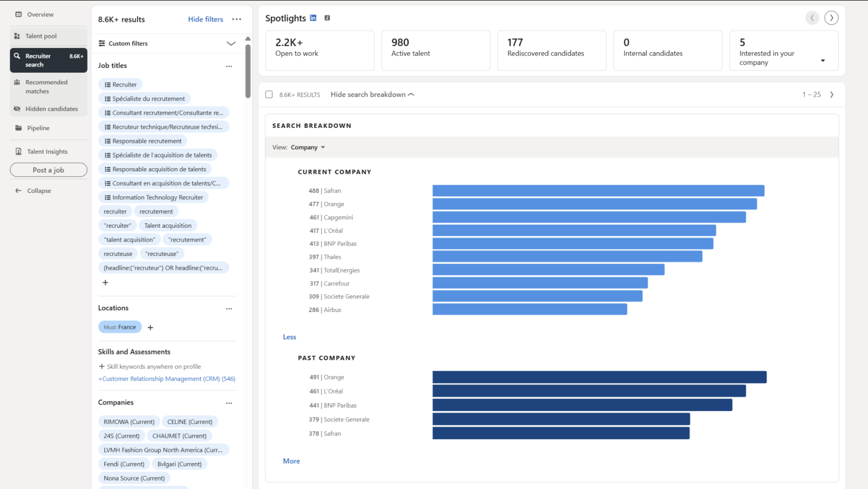Open Job titles more options
Viewport: 868px width, 489px height.
pos(229,66)
